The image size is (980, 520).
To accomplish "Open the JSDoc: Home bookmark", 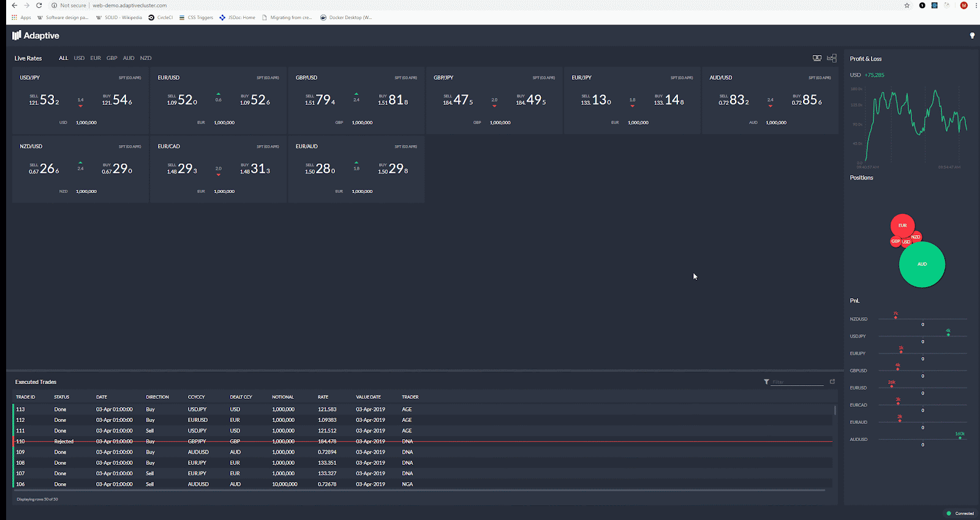I will (x=237, y=18).
